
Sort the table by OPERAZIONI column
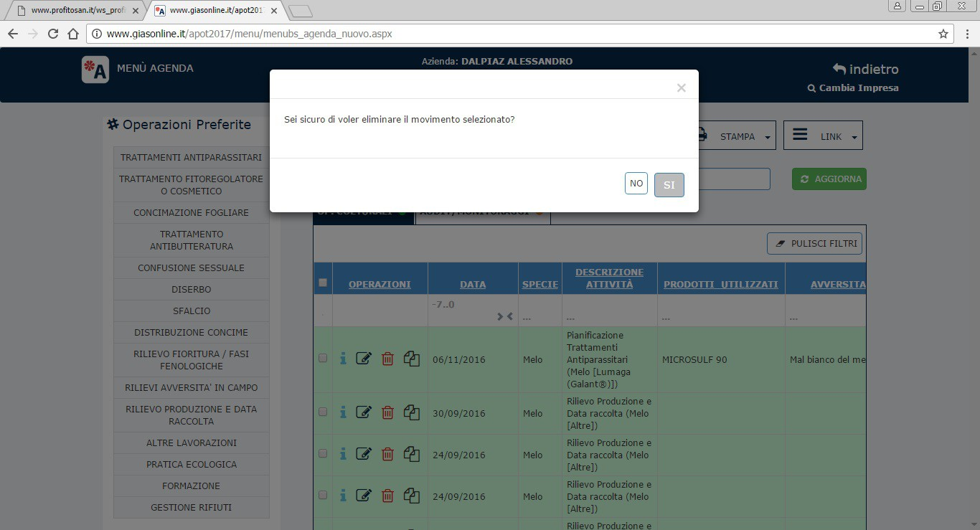[380, 284]
